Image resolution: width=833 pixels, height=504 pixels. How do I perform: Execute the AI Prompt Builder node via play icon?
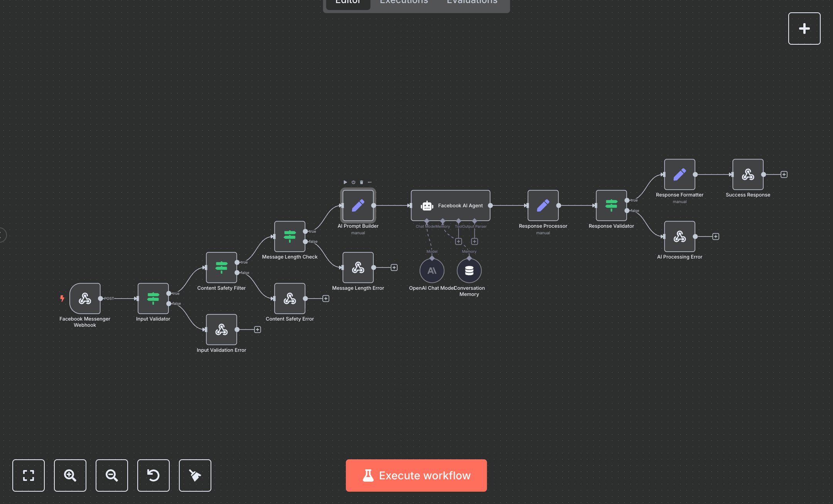[345, 182]
